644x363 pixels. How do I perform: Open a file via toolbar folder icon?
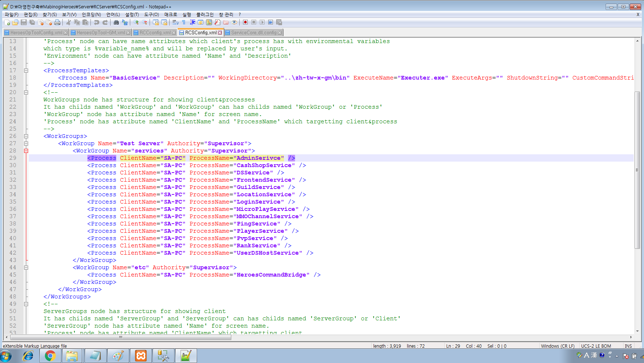point(15,23)
